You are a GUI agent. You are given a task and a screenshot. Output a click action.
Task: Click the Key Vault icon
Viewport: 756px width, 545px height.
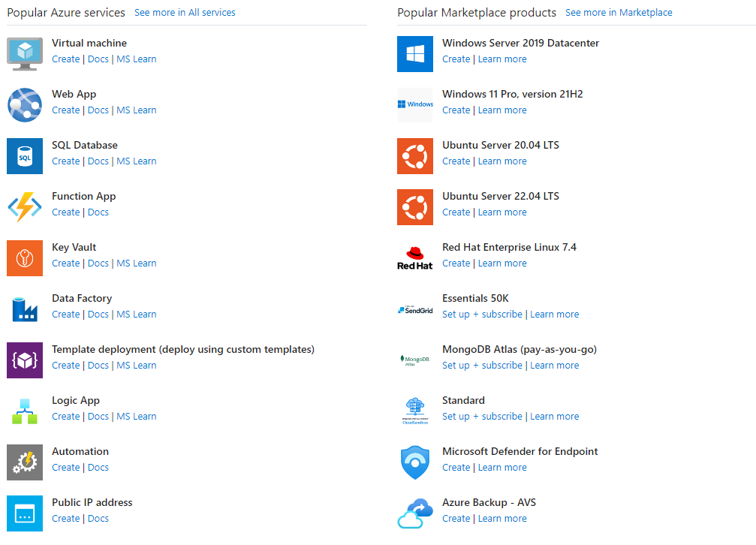tap(25, 258)
